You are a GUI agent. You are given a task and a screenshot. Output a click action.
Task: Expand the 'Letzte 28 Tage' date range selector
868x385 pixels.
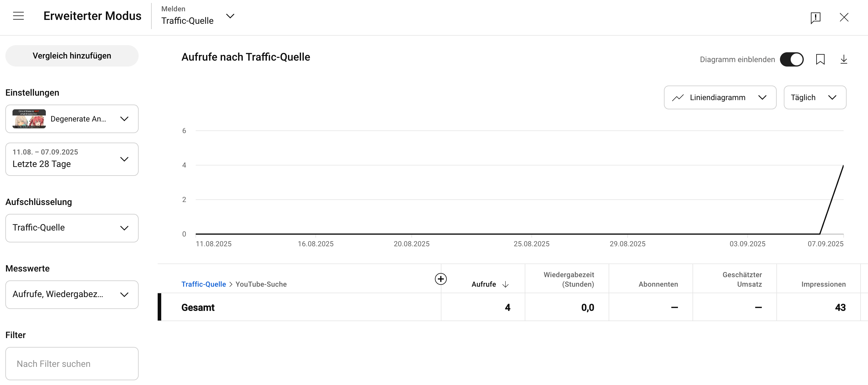pos(72,159)
